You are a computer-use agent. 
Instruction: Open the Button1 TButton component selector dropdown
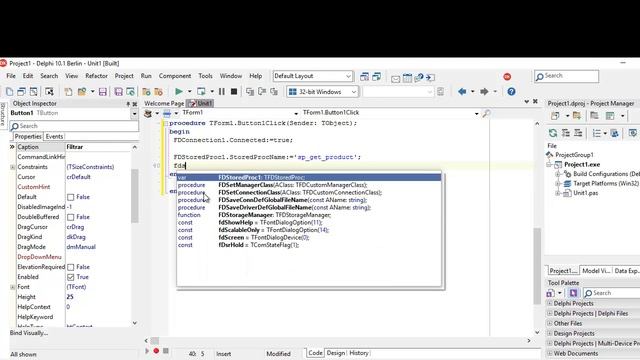pos(134,113)
